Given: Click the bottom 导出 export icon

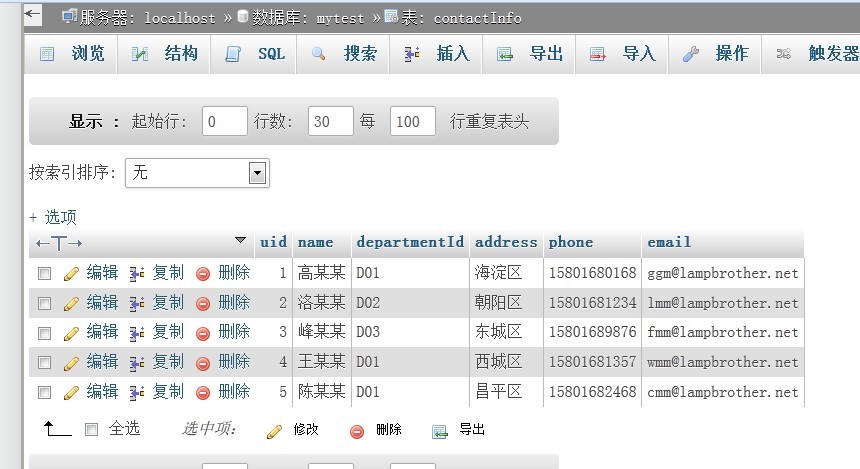Looking at the screenshot, I should point(439,431).
